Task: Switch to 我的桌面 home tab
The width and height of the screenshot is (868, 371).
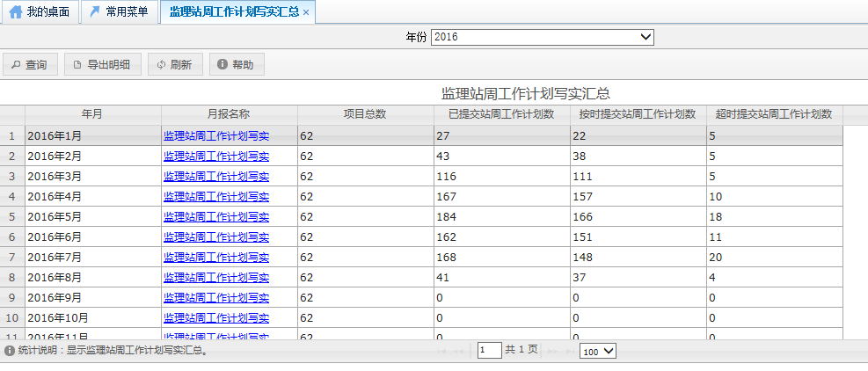Action: [x=40, y=12]
